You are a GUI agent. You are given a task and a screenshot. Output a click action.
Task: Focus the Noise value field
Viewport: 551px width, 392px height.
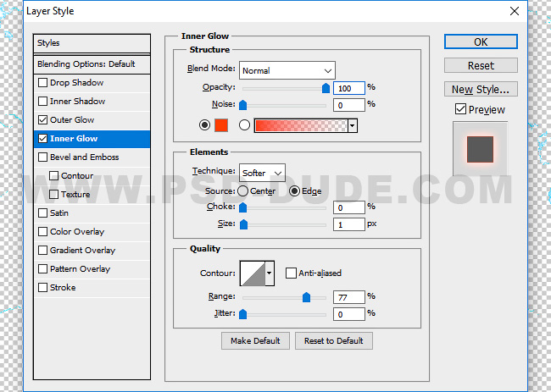pyautogui.click(x=349, y=105)
